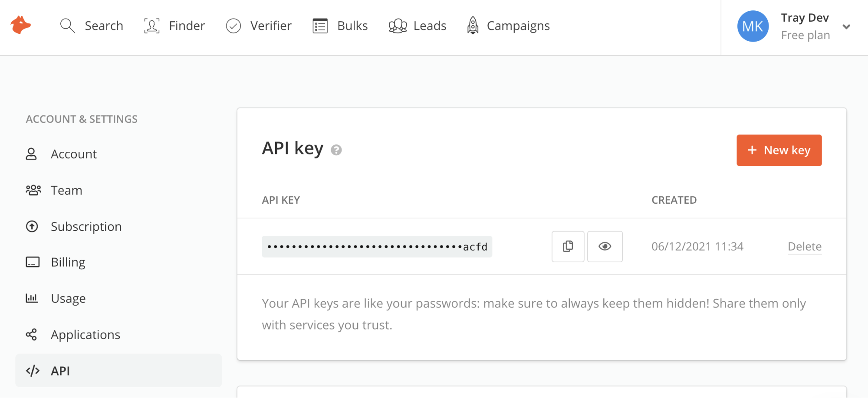Click the API key help question mark
The image size is (868, 398).
[x=336, y=150]
